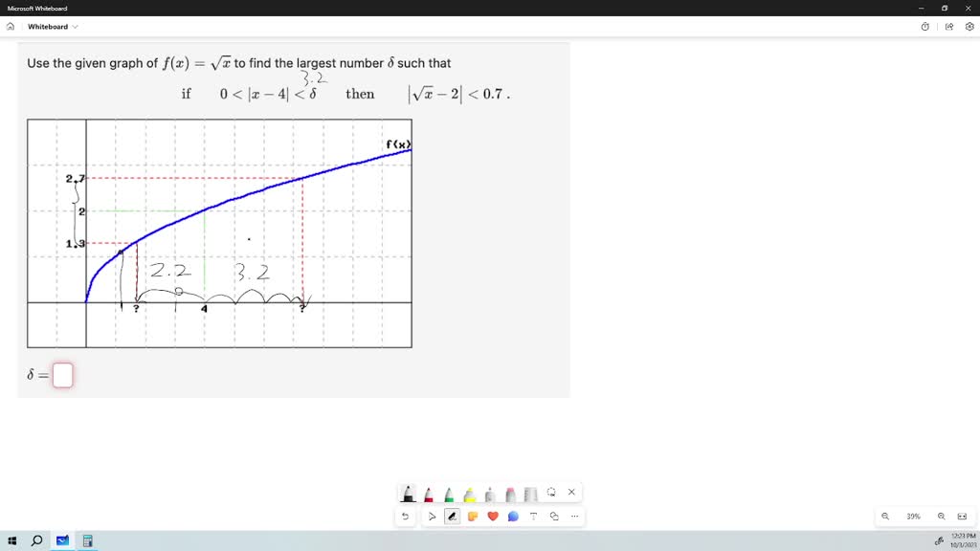Open Whiteboard settings gear

point(968,27)
